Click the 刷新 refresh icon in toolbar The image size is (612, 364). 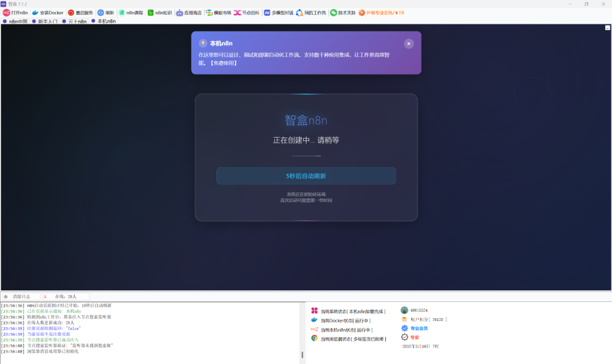(101, 13)
